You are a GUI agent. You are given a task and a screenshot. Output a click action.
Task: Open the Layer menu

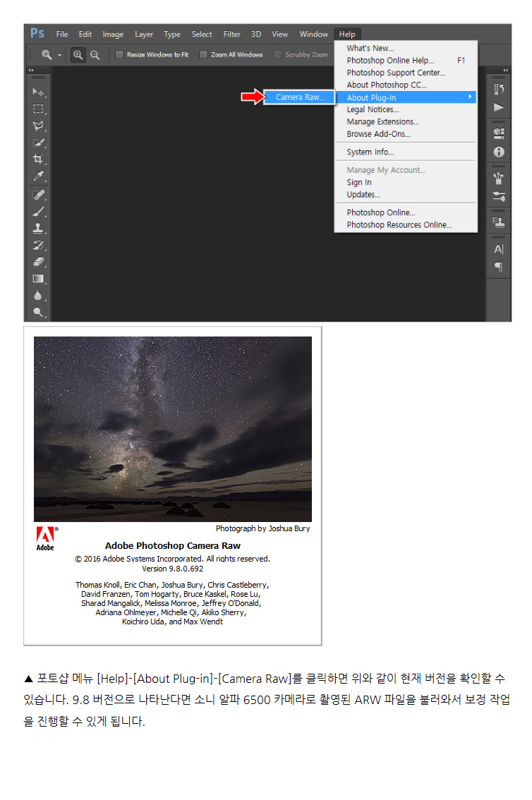click(x=144, y=34)
